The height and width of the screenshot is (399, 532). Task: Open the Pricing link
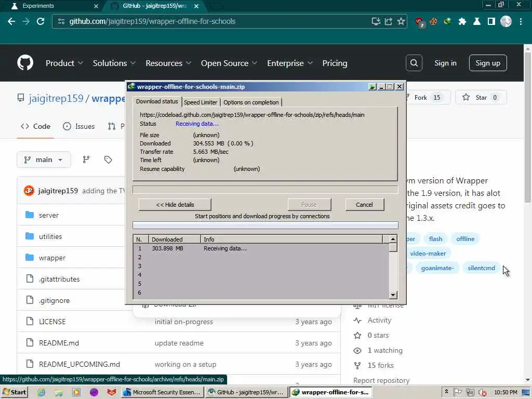tap(335, 63)
